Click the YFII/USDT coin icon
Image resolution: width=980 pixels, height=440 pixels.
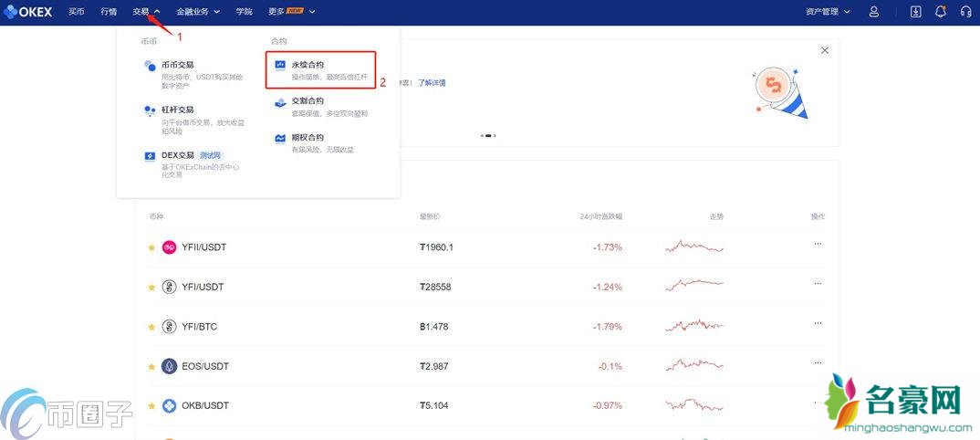tap(169, 247)
